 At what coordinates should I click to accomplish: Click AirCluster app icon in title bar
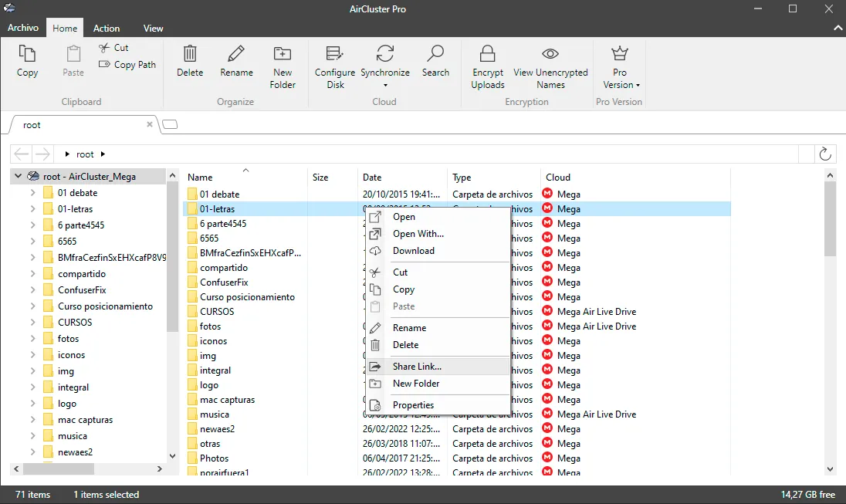click(9, 8)
